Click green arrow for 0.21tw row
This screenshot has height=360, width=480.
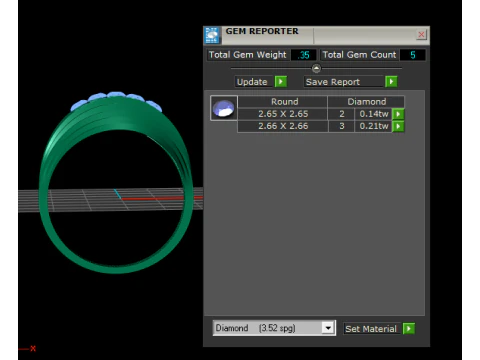coord(398,126)
